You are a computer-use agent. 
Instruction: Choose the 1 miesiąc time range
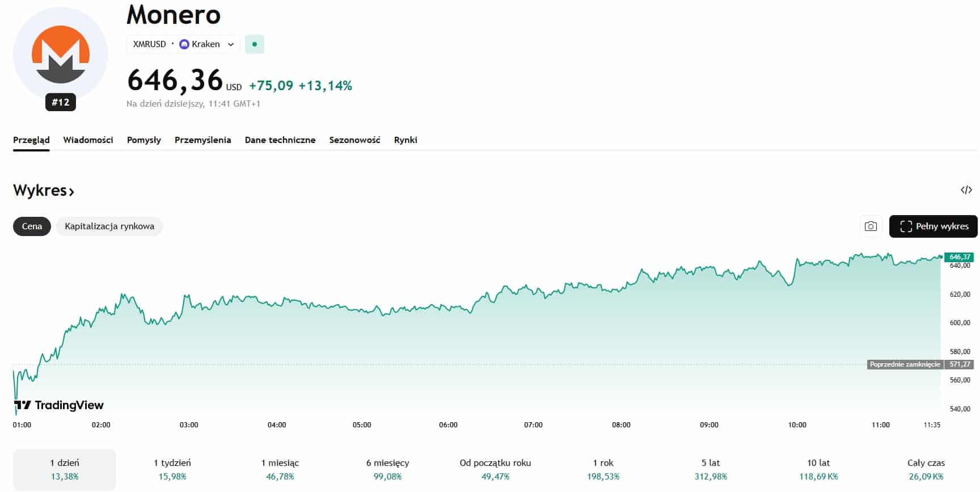click(280, 469)
